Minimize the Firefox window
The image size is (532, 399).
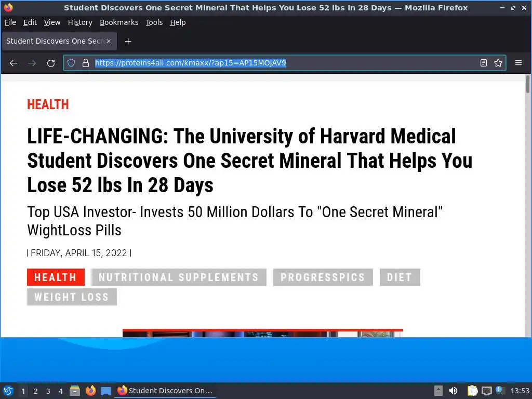(x=502, y=7)
